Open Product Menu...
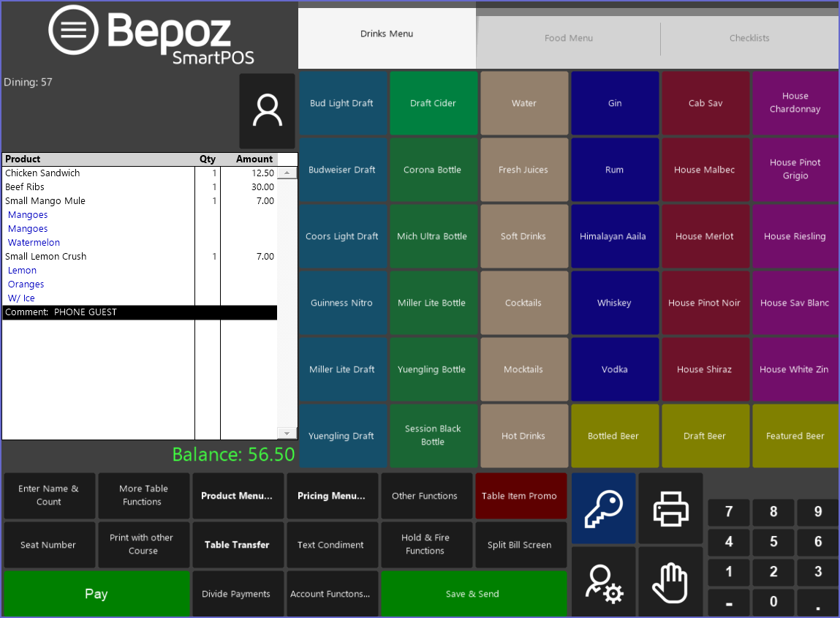The image size is (840, 618). (237, 496)
